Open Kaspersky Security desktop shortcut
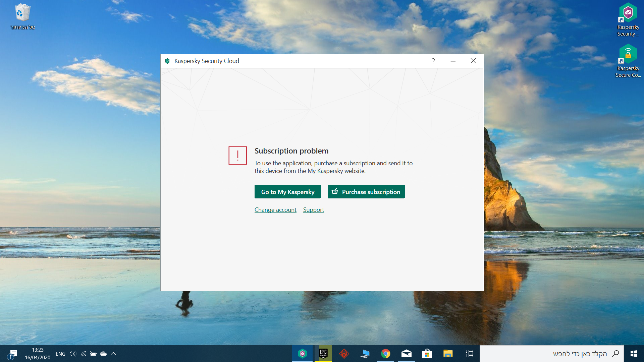This screenshot has width=644, height=362. (628, 19)
